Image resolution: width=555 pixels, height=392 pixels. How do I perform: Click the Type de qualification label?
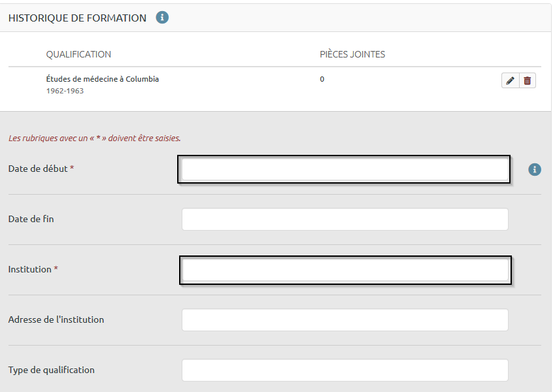click(x=51, y=370)
